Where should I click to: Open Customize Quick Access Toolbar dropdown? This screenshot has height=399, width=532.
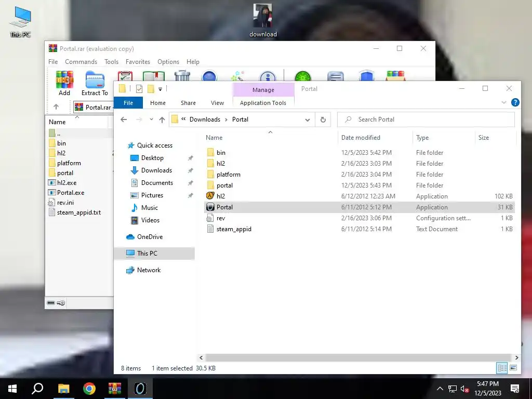pyautogui.click(x=160, y=89)
